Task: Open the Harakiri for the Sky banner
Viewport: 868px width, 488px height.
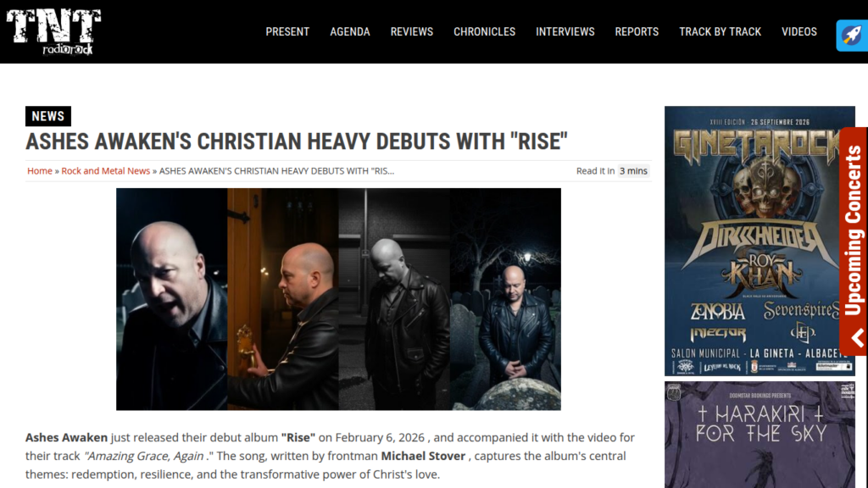Action: (x=759, y=435)
